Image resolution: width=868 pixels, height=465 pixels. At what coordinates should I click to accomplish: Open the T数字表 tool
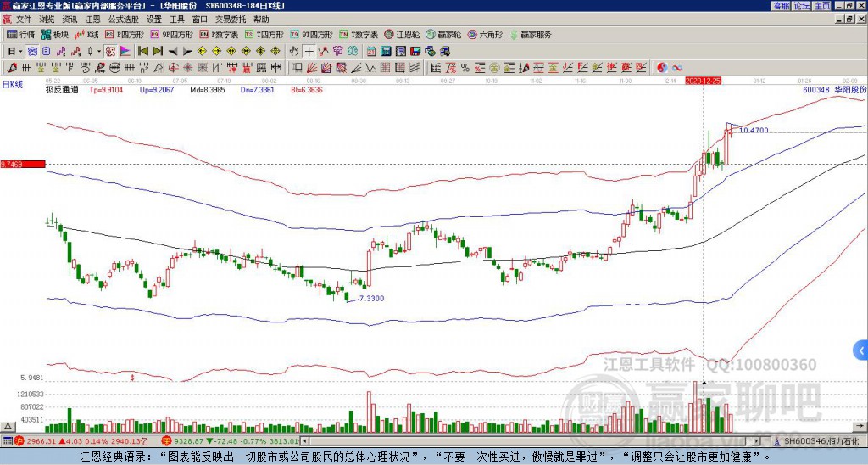359,35
